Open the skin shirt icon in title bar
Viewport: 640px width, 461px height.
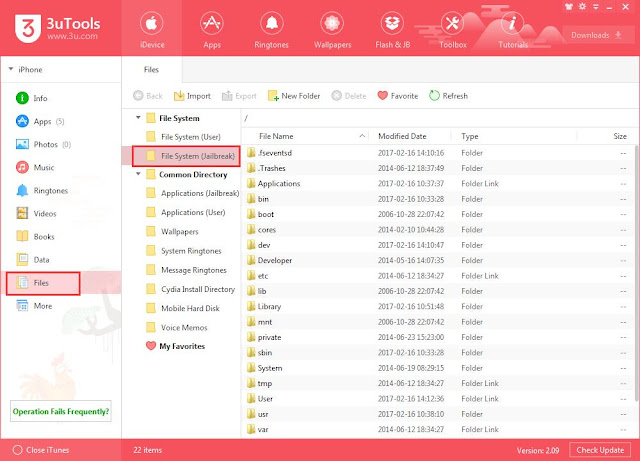[569, 7]
